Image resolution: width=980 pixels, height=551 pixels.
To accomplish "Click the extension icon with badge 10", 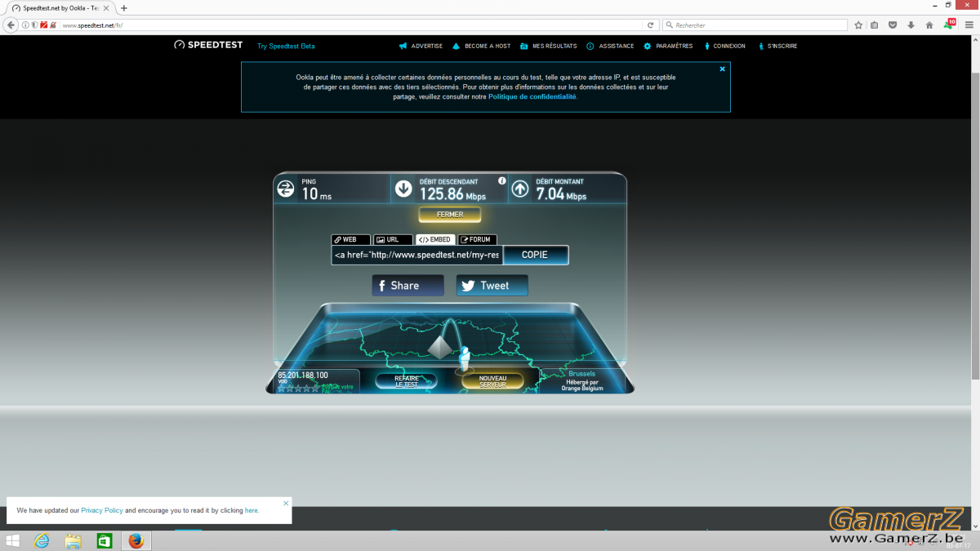I will point(949,24).
